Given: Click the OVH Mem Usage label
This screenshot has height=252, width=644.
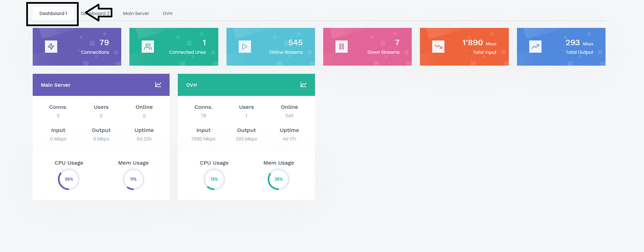Looking at the screenshot, I should pyautogui.click(x=279, y=163).
